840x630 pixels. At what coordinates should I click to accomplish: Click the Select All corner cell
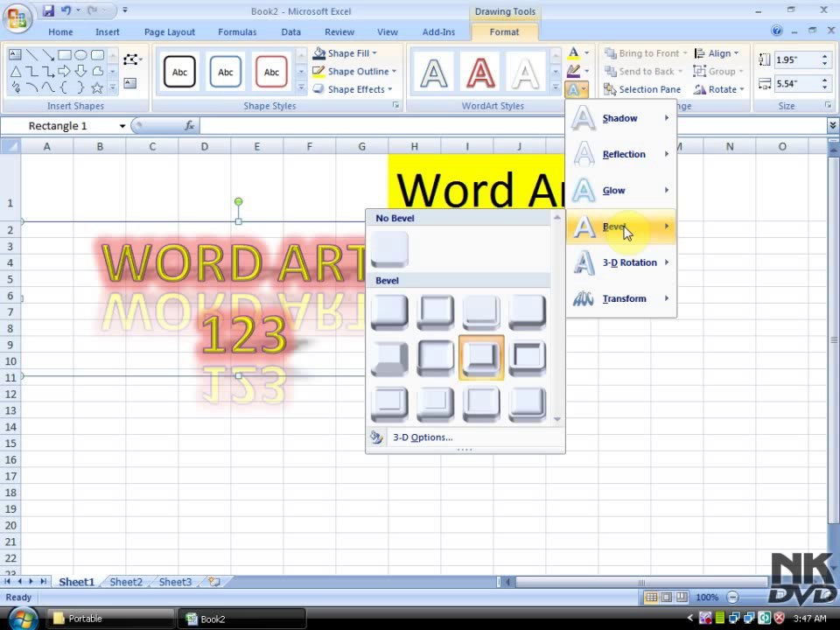pos(10,146)
